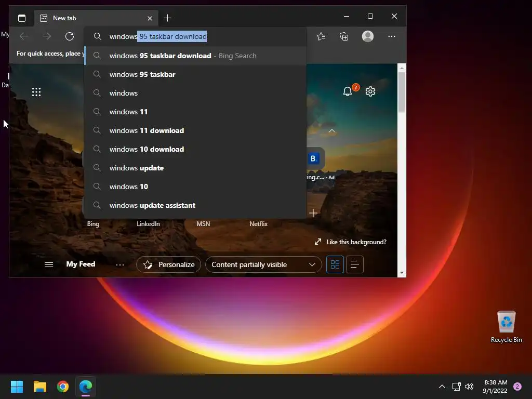Choose the plain 'windows' suggestion
532x399 pixels.
195,93
